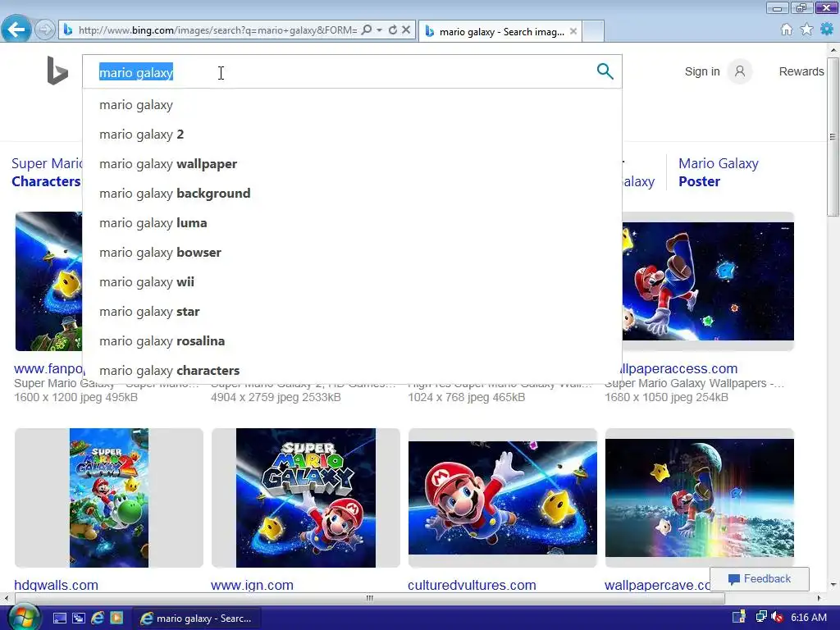Open 'Super Mario Characters' related search

pos(47,172)
